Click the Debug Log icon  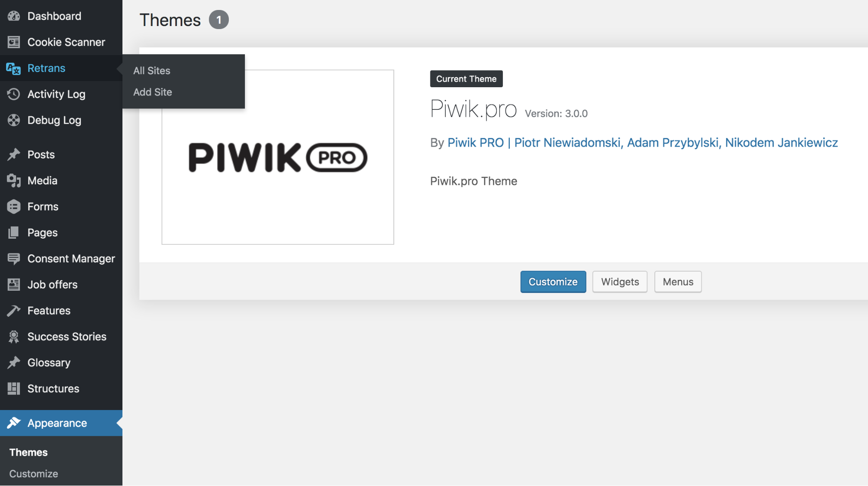coord(14,120)
